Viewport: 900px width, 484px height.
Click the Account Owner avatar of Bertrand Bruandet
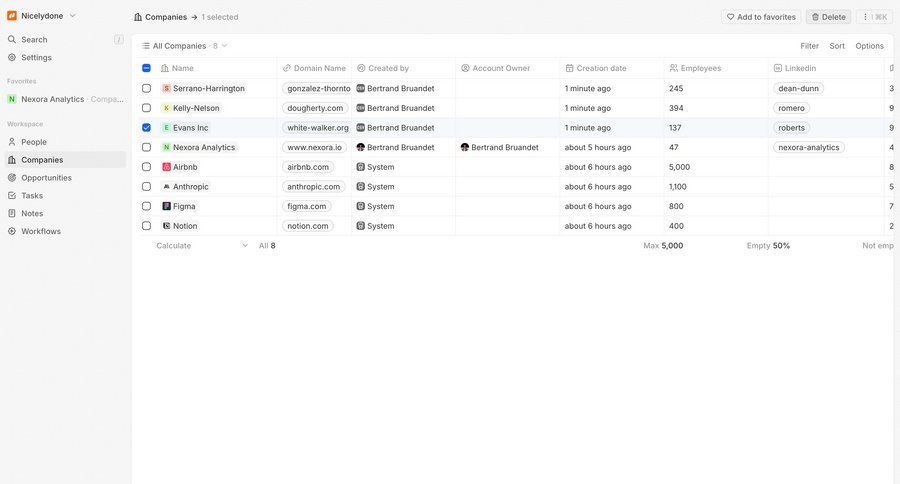point(465,148)
